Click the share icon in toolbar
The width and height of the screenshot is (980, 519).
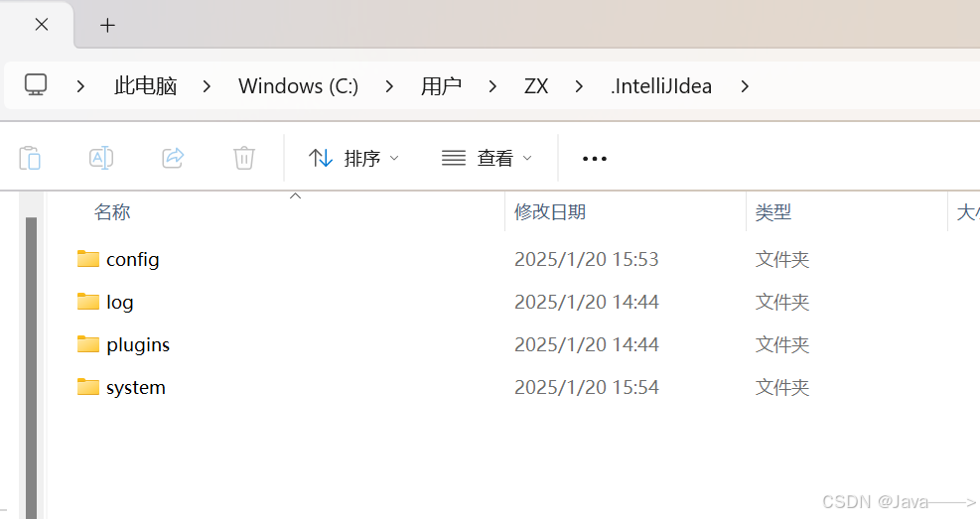click(173, 158)
